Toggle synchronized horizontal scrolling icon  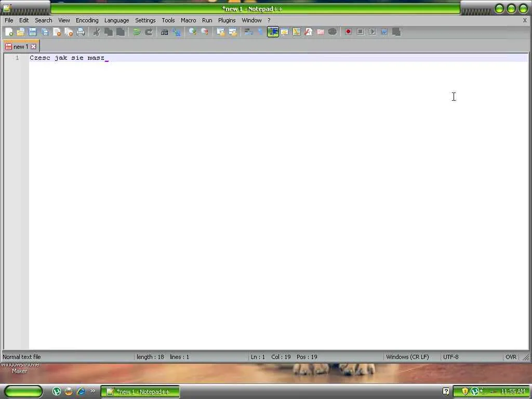233,32
